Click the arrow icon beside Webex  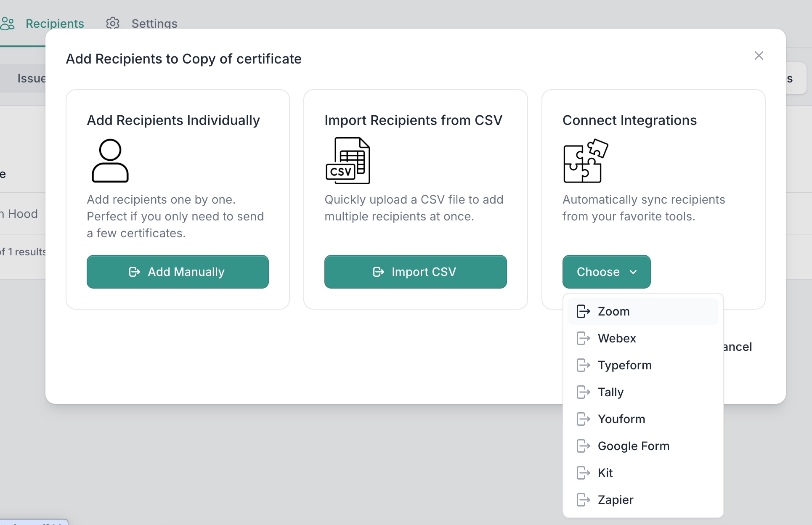click(583, 338)
